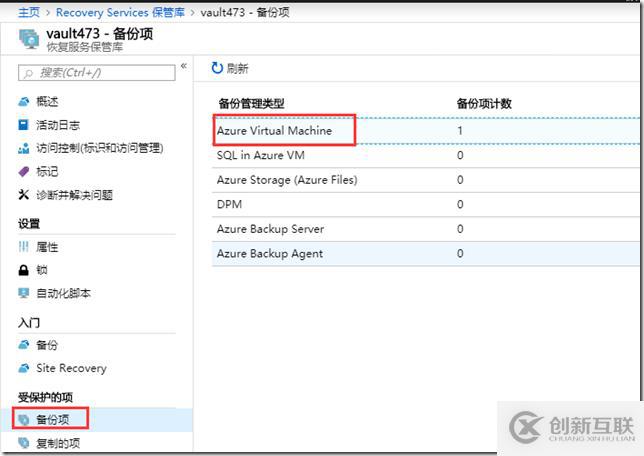Screen dimensions: 644x456
Task: Click the 属性 bars icon
Action: (x=24, y=246)
